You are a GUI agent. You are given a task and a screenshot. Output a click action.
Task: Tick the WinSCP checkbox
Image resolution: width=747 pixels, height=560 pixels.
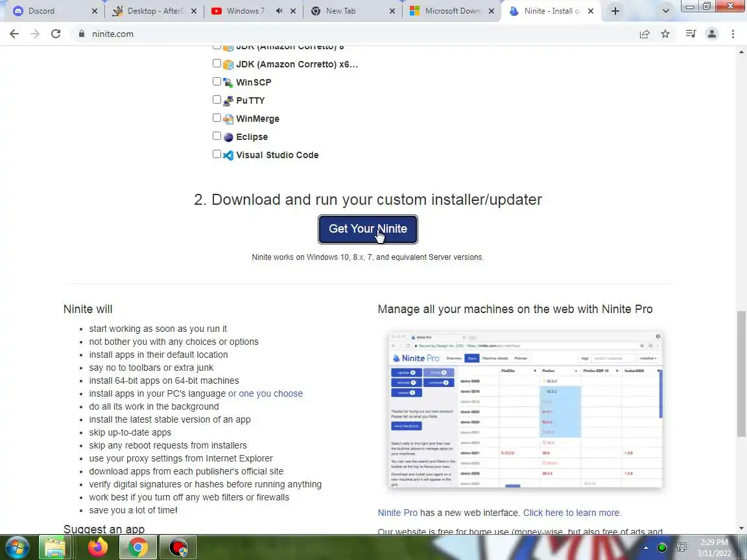[x=217, y=82]
